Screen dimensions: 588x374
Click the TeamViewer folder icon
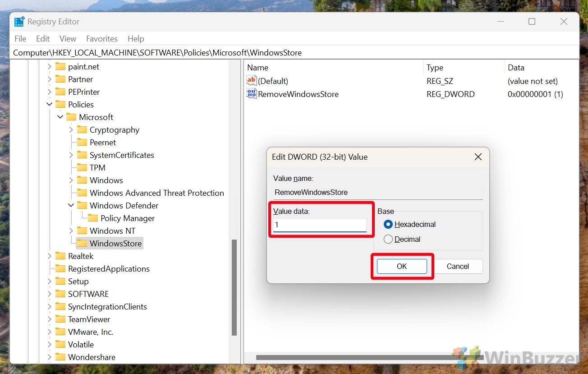60,319
